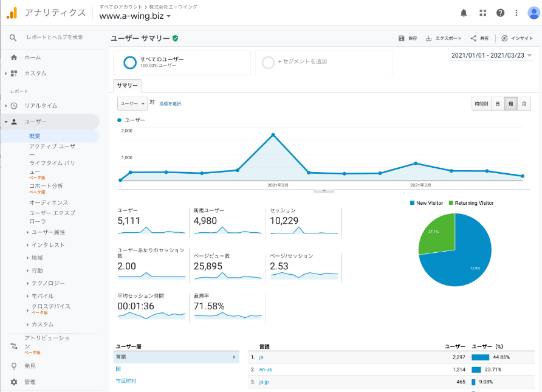Viewport: 542px width, 392px height.
Task: Open the three-dot more options menu
Action: click(x=516, y=13)
